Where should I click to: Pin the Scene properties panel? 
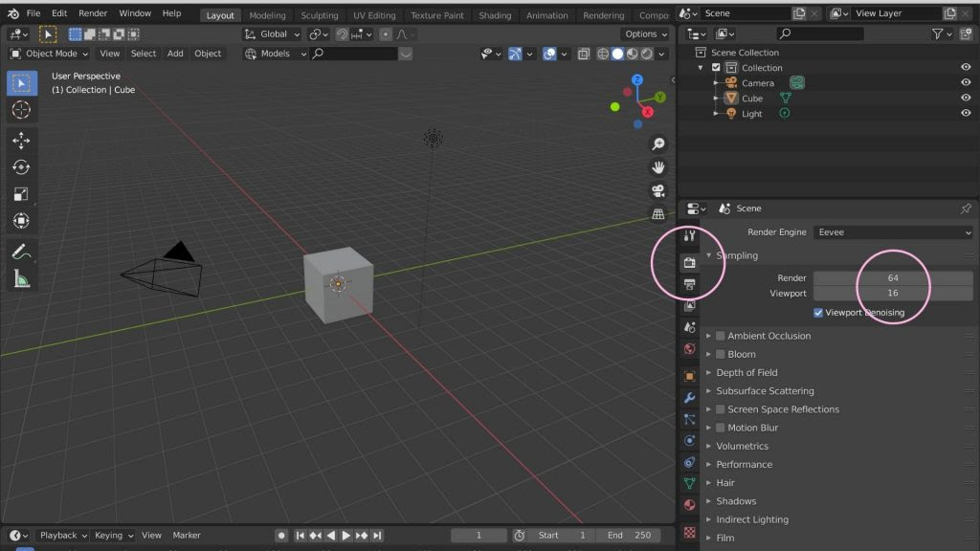point(966,209)
